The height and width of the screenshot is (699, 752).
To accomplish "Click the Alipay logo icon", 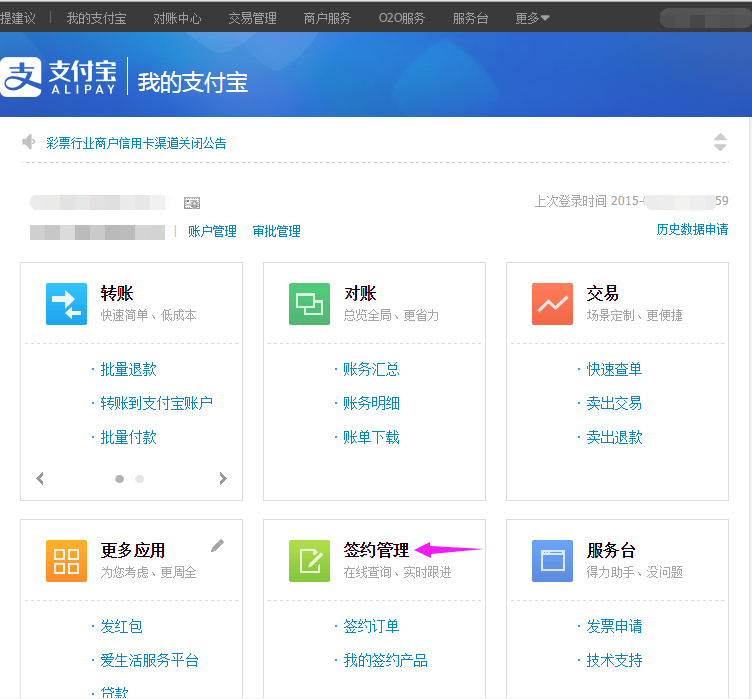I will 21,77.
